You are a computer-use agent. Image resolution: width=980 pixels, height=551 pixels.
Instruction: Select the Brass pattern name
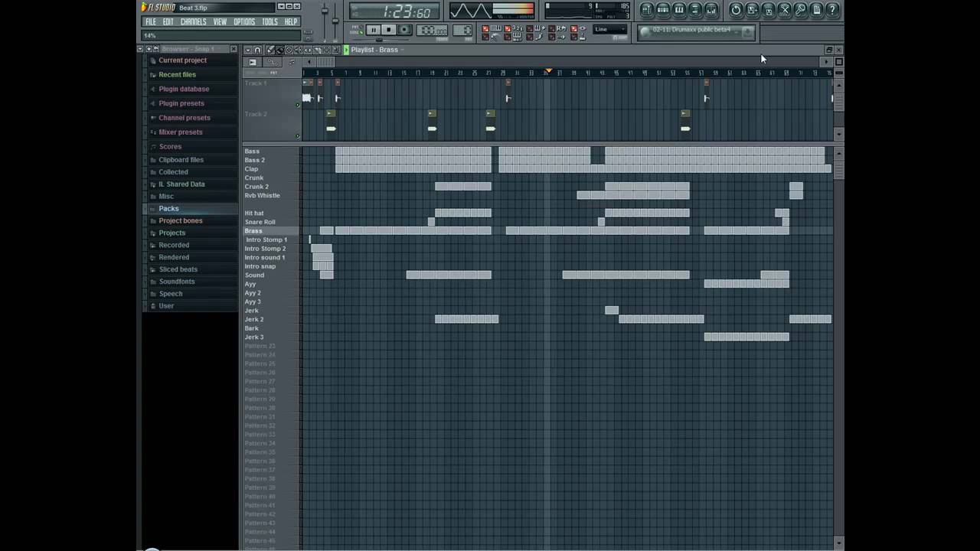[253, 231]
